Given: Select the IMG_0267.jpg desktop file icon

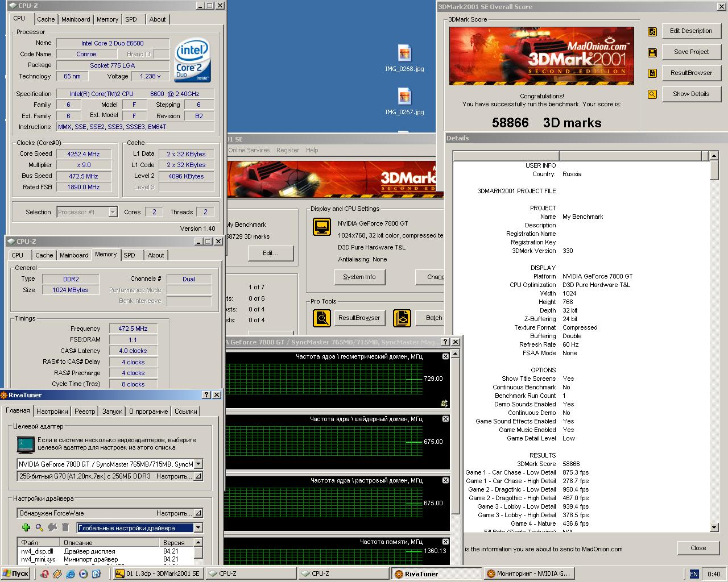Looking at the screenshot, I should (x=404, y=97).
